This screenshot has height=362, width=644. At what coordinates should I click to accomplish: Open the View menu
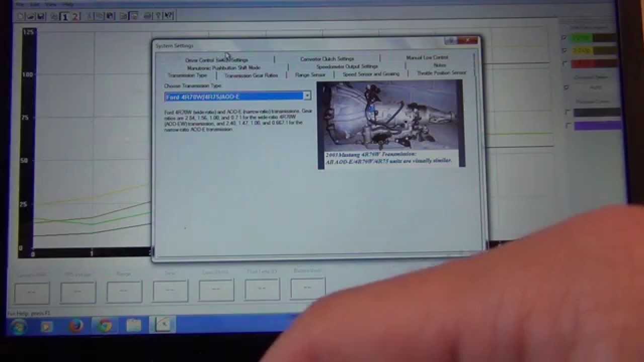[51, 5]
